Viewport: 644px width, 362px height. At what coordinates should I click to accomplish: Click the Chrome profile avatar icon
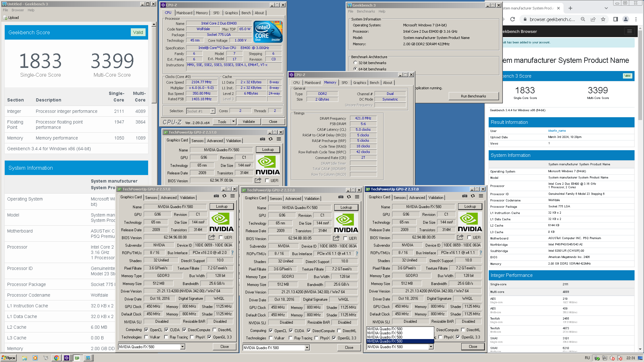tap(625, 19)
